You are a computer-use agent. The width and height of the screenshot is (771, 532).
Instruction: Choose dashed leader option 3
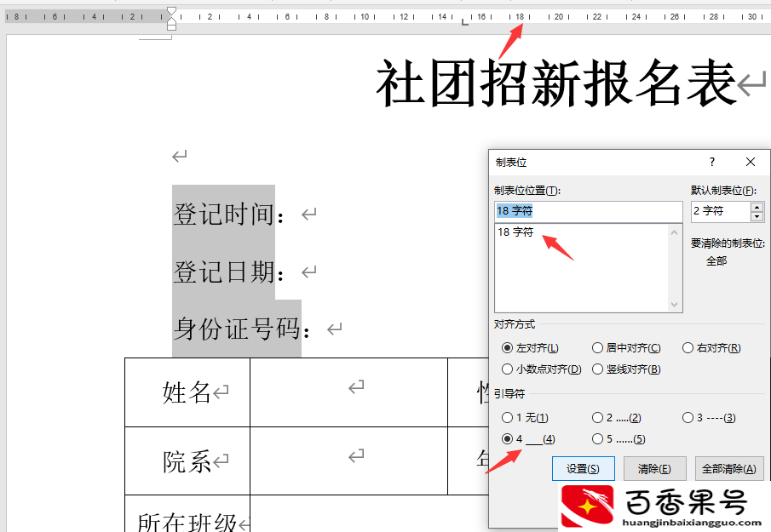pos(709,418)
